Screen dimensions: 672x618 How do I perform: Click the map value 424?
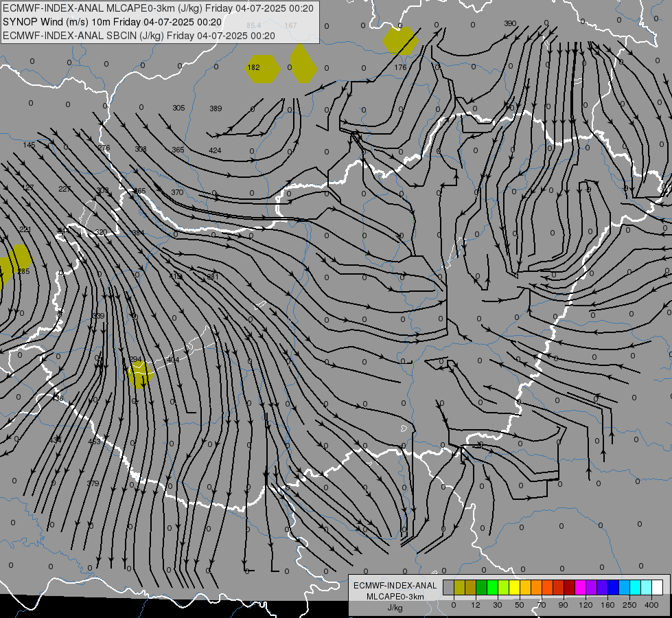(215, 150)
